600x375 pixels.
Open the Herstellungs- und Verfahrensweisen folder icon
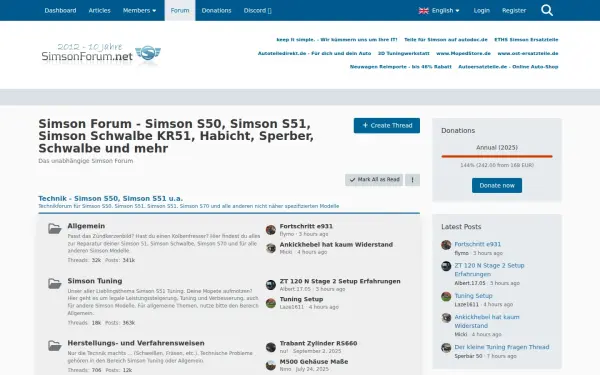point(55,346)
